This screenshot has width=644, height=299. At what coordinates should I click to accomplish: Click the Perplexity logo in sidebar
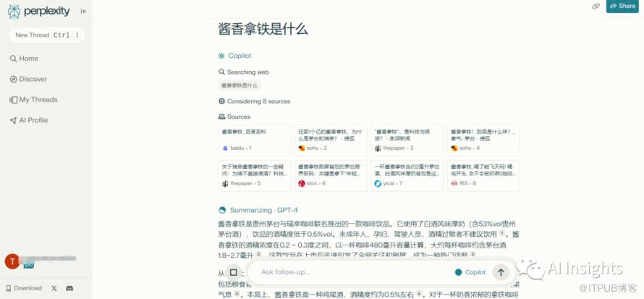click(38, 12)
